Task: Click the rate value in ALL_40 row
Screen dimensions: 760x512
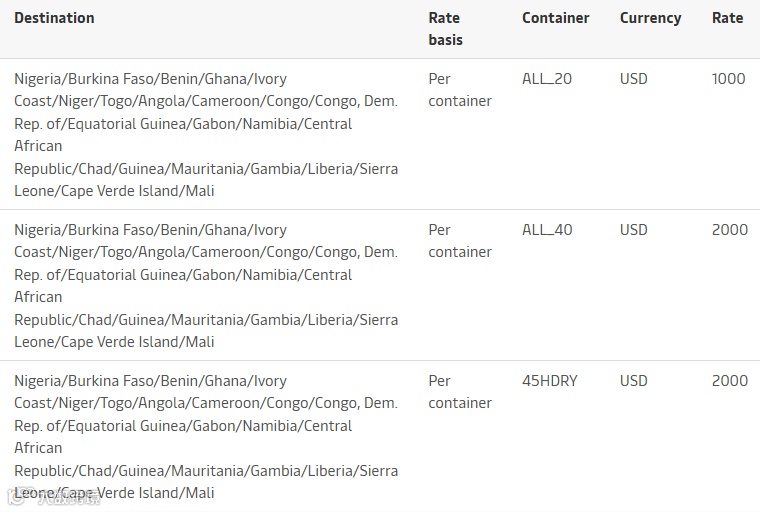Action: pos(729,230)
